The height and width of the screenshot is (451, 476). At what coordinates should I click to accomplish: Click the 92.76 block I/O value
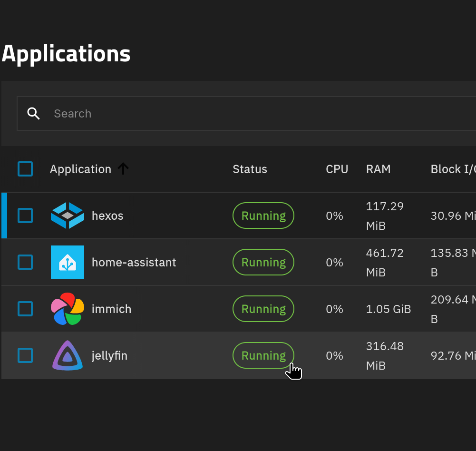[453, 356]
